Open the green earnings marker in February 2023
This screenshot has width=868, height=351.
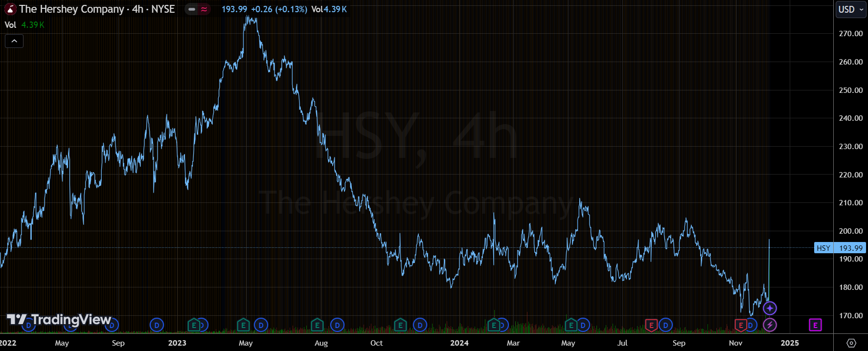tap(194, 325)
